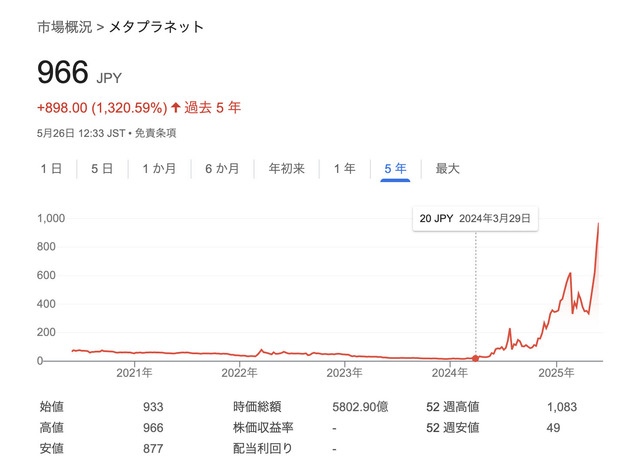Image resolution: width=640 pixels, height=472 pixels.
Task: Click the 配当利回り label
Action: (x=262, y=448)
